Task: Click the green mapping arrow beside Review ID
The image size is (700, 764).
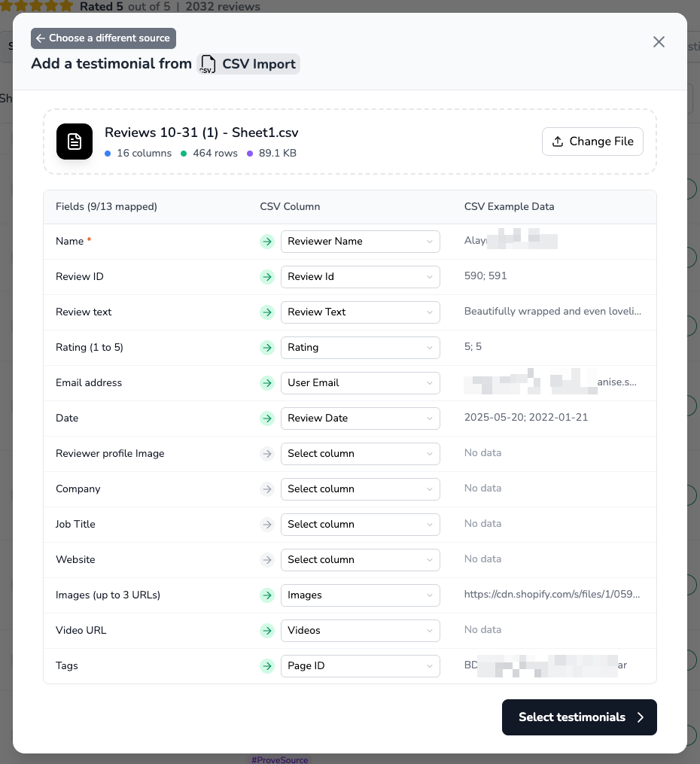Action: (x=266, y=276)
